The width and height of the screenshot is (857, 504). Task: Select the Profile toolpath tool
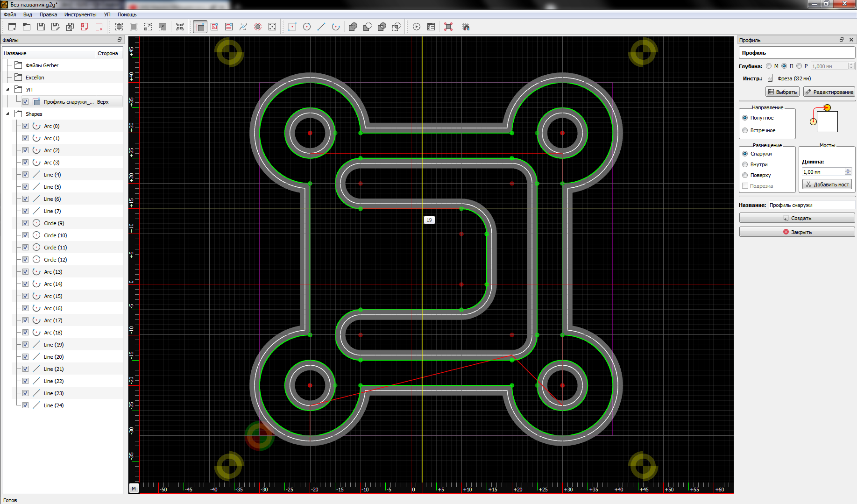click(x=200, y=27)
